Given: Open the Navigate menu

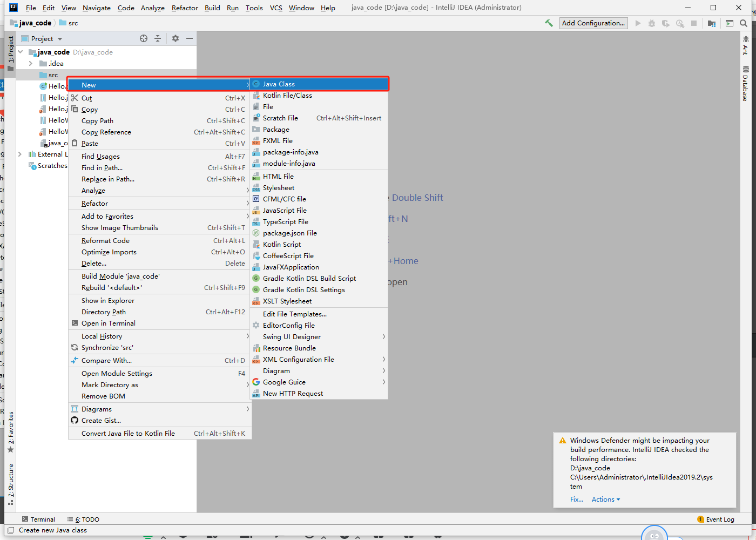Looking at the screenshot, I should coord(97,8).
